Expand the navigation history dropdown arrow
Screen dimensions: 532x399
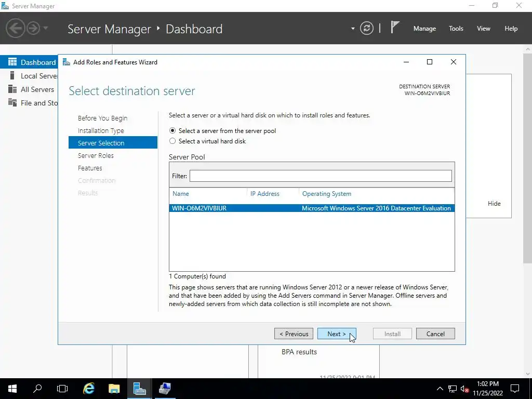click(x=46, y=28)
